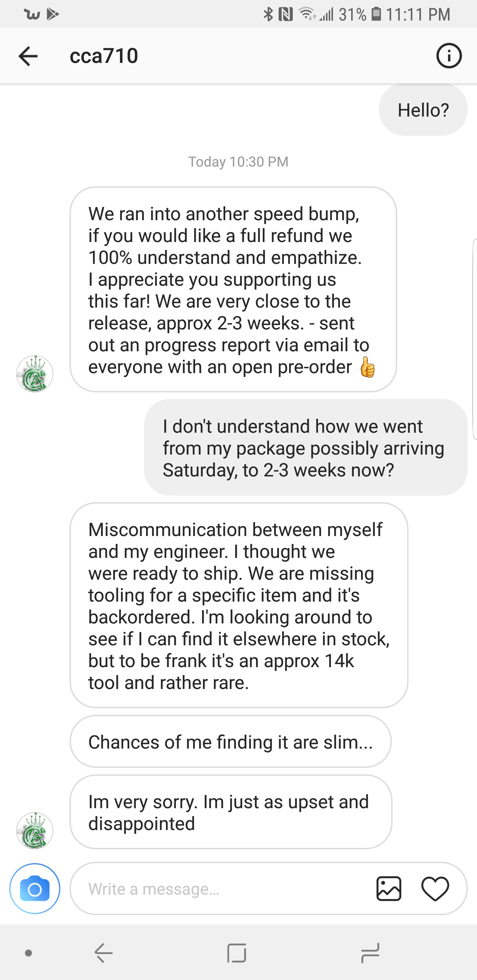Select the 'Hello?' message bubble
The image size is (477, 980).
pos(423,110)
